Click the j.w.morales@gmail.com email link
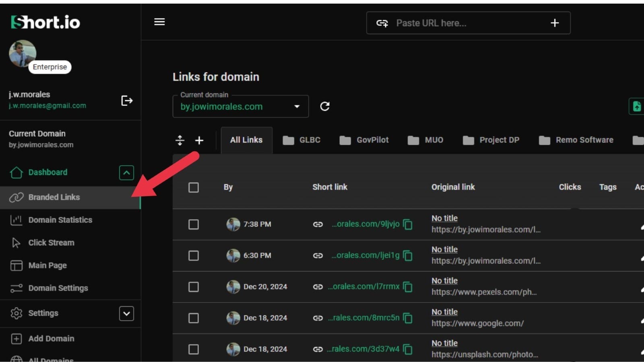 coord(47,106)
